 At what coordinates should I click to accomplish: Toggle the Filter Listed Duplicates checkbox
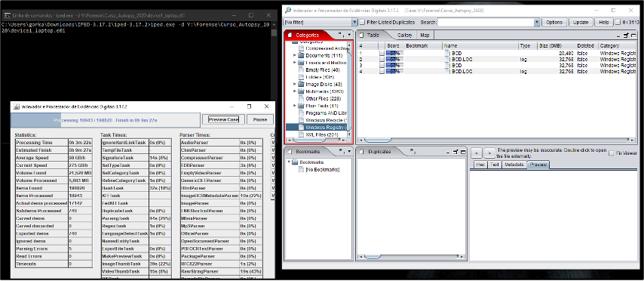click(x=362, y=22)
